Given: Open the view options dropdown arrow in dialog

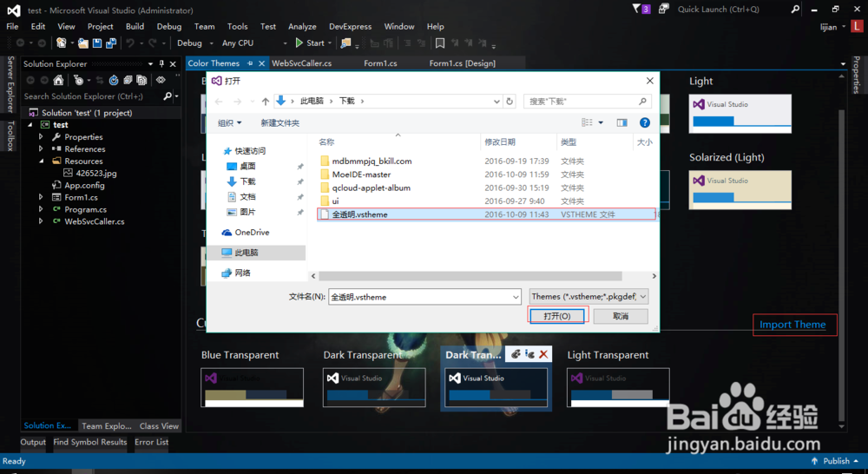Looking at the screenshot, I should point(601,123).
